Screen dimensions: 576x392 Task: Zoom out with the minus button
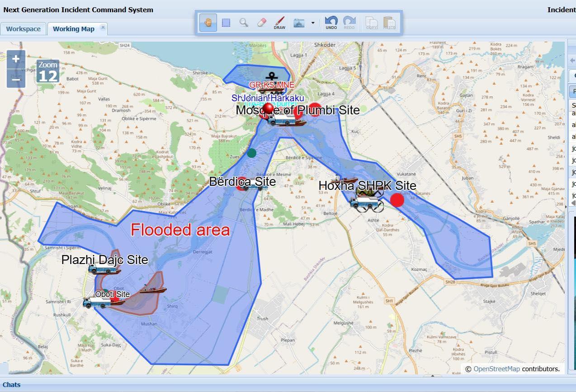[x=16, y=80]
